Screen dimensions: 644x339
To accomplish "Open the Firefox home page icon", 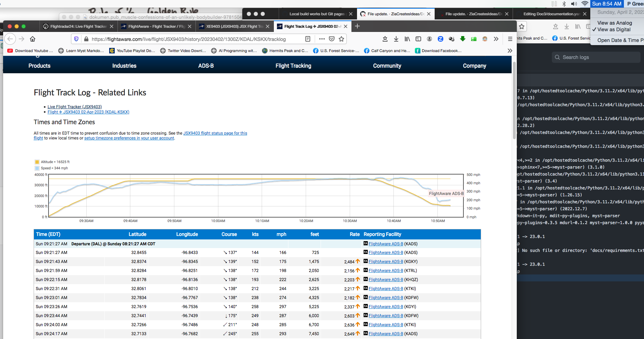I will point(33,39).
